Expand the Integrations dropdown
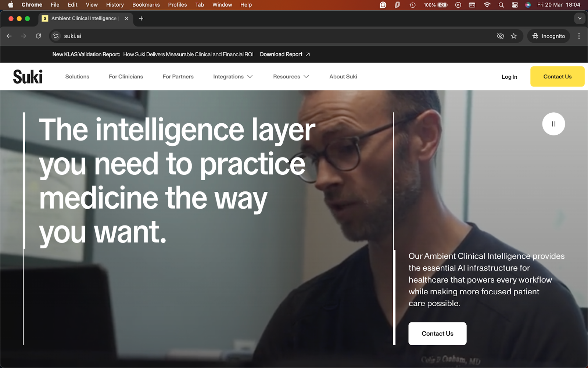Viewport: 588px width, 368px height. 233,77
